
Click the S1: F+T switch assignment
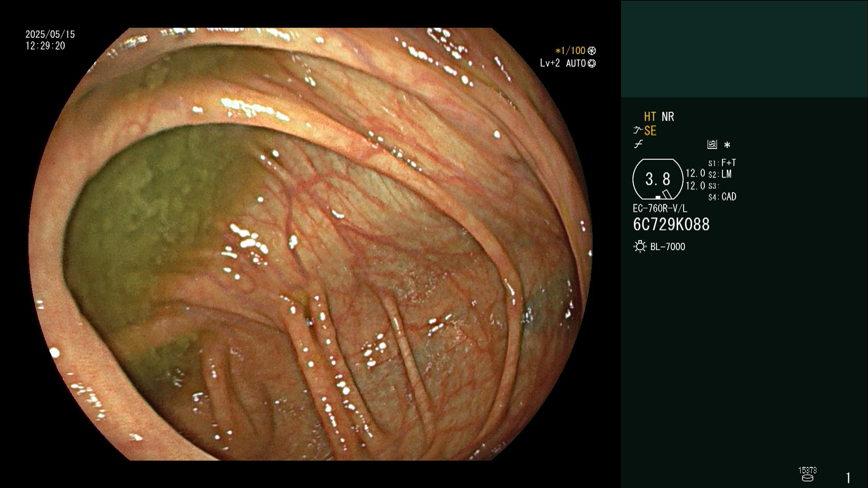tap(722, 163)
